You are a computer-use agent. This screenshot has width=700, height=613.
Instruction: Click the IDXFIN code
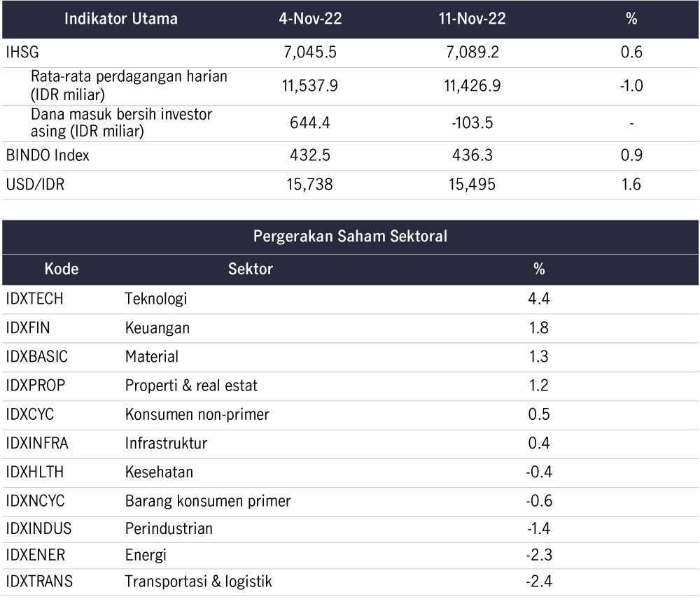coord(28,328)
